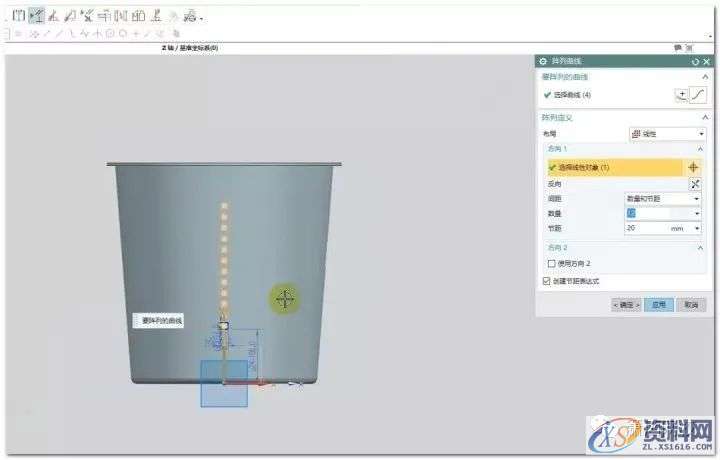Viewport: 720px width, 460px height.
Task: Collapse the 方向 1 group
Action: 698,148
